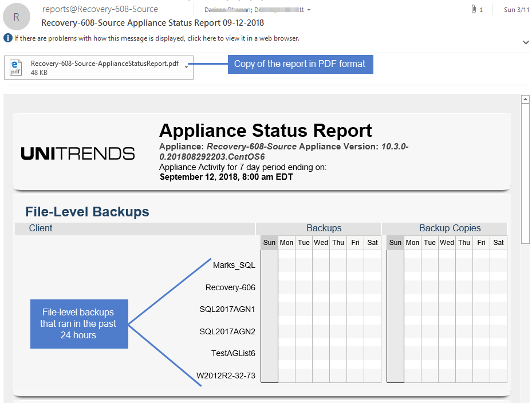
Task: Click the sender avatar with letter R
Action: click(16, 17)
